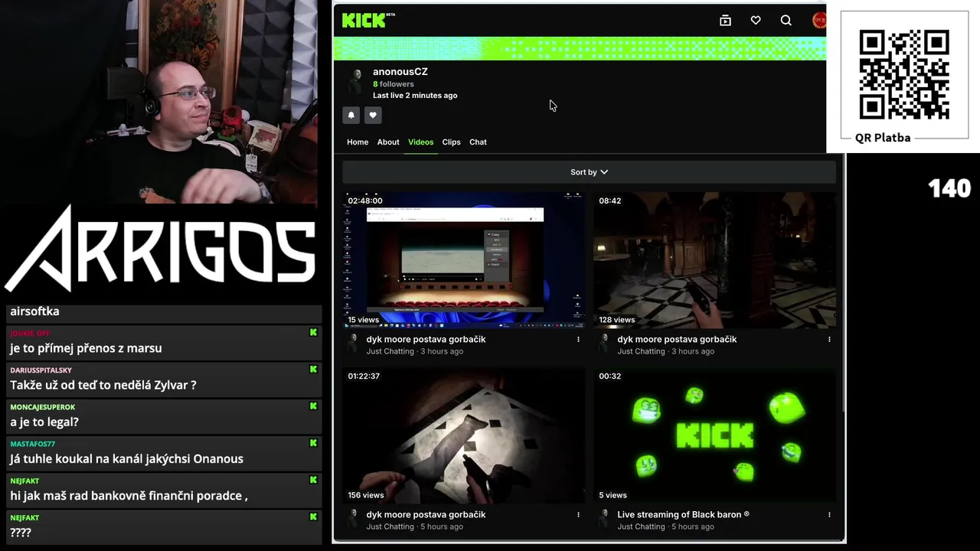Follow channel with heart button under anonousCZ
Viewport: 980px width, 551px height.
tap(373, 115)
